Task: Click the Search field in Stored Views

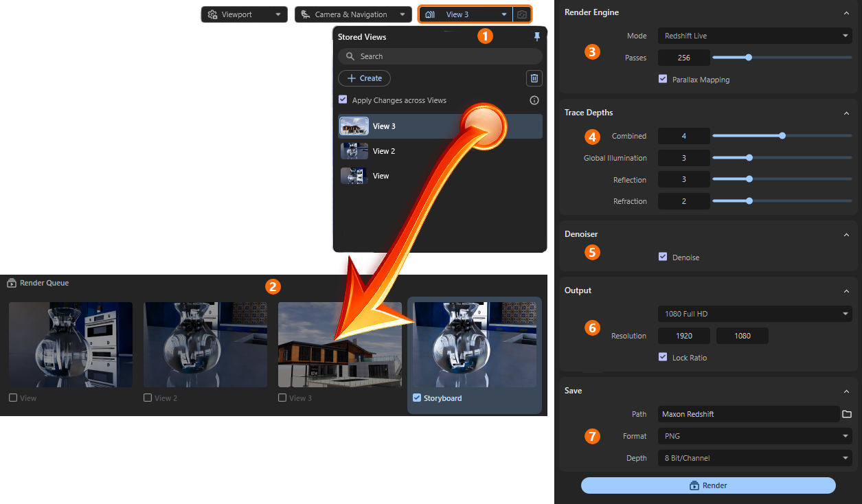Action: click(440, 56)
